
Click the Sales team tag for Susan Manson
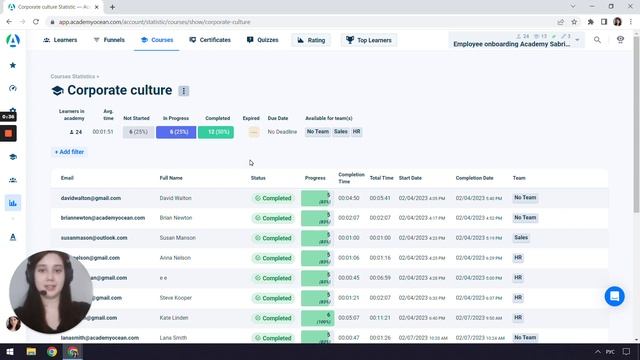coord(521,238)
